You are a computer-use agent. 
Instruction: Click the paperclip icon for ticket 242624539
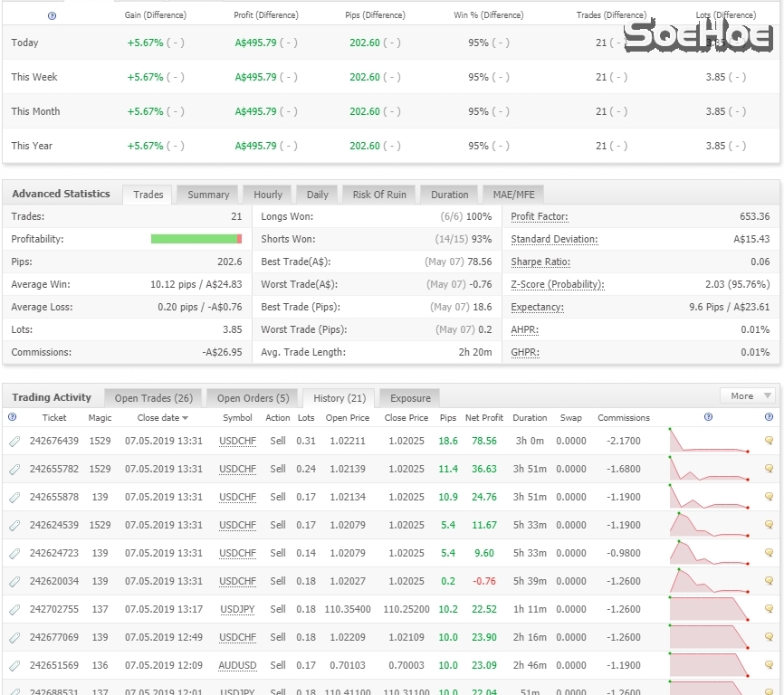pyautogui.click(x=14, y=526)
